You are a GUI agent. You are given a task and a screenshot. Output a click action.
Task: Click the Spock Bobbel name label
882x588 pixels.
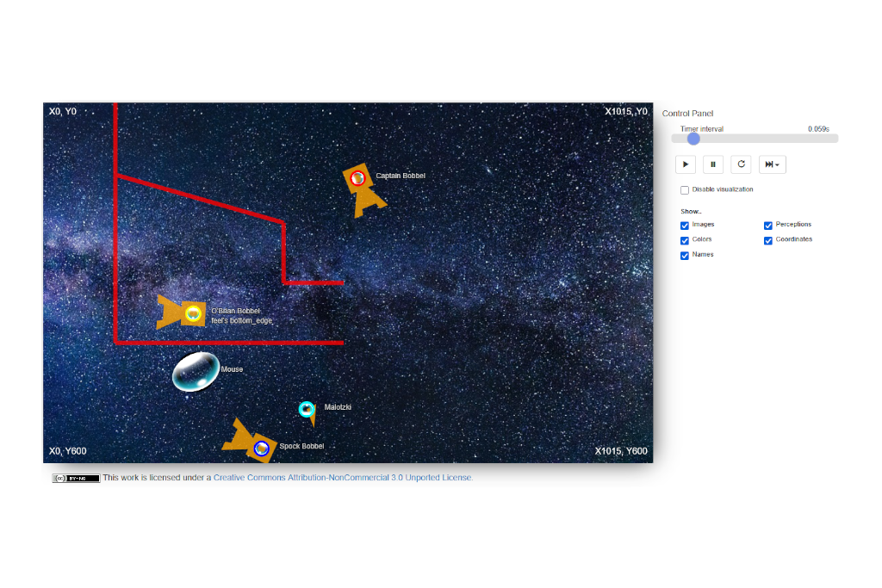[301, 447]
